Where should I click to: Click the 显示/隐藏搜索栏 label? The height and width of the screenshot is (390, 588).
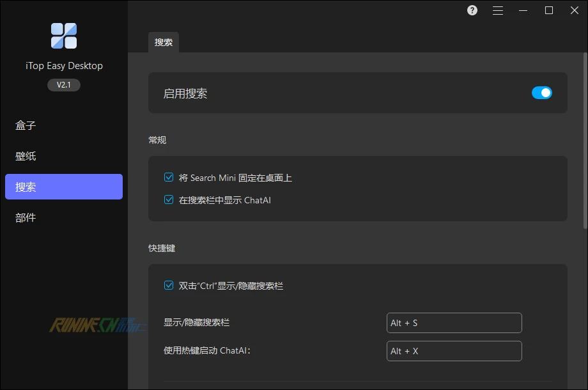click(196, 322)
